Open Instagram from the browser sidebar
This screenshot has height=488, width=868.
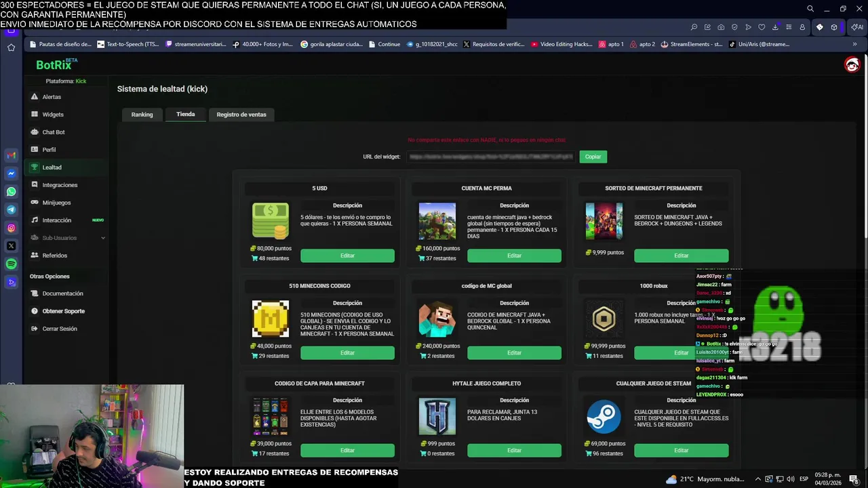pyautogui.click(x=11, y=228)
